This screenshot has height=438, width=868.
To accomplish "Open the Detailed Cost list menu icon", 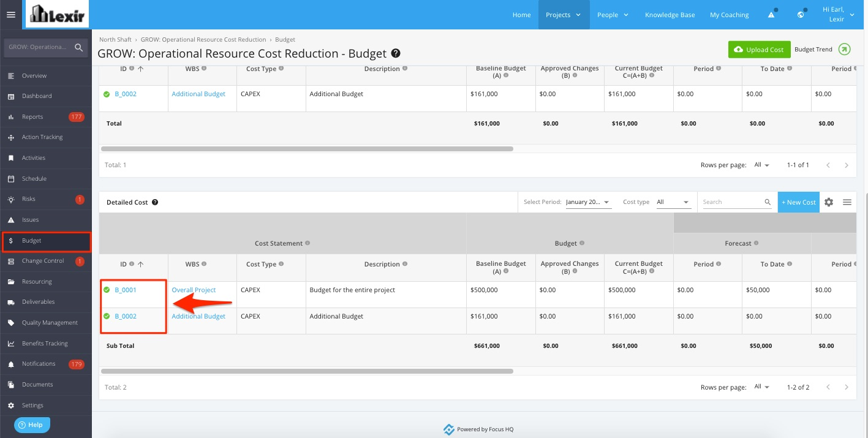I will tap(847, 202).
